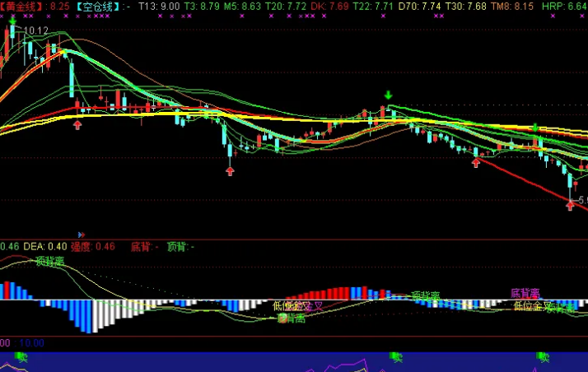588x372 pixels.
Task: Click the 顶背: - header label
Action: click(180, 247)
